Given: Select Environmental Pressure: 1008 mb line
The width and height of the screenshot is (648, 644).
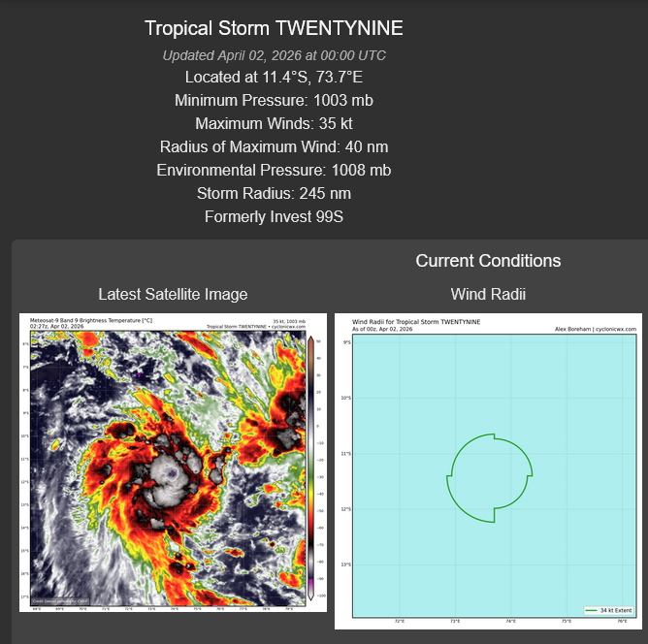Looking at the screenshot, I should (274, 170).
